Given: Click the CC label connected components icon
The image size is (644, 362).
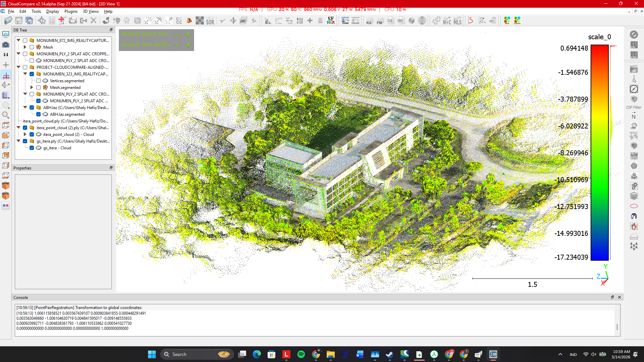Looking at the screenshot, I should 179,21.
